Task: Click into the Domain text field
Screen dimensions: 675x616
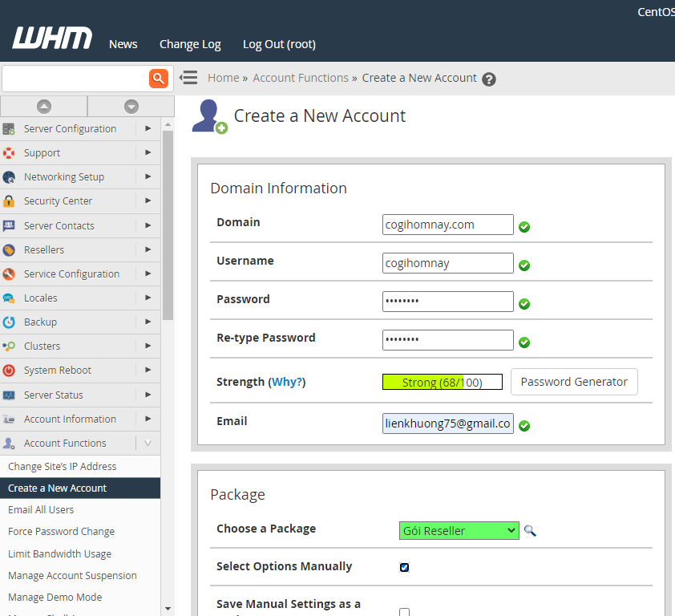Action: pos(448,225)
